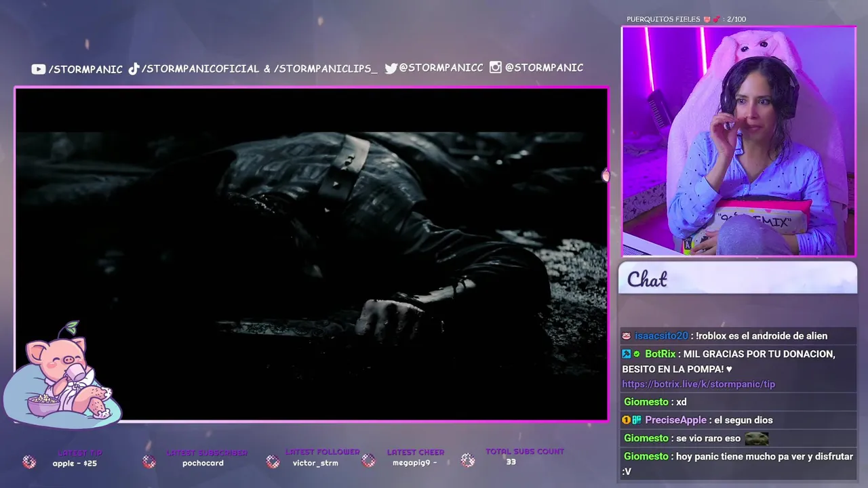Click the BotRix username in chat
868x488 pixels.
pos(660,354)
